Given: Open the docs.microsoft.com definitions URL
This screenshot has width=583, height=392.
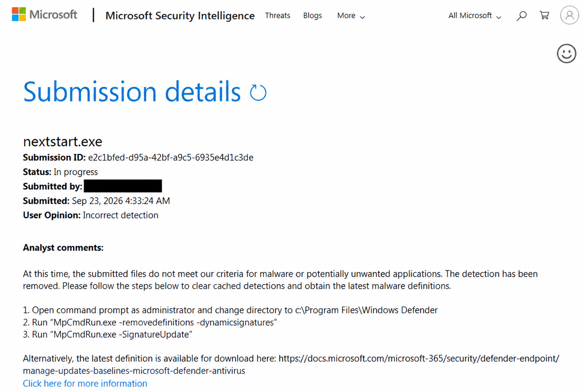Looking at the screenshot, I should point(291,365).
